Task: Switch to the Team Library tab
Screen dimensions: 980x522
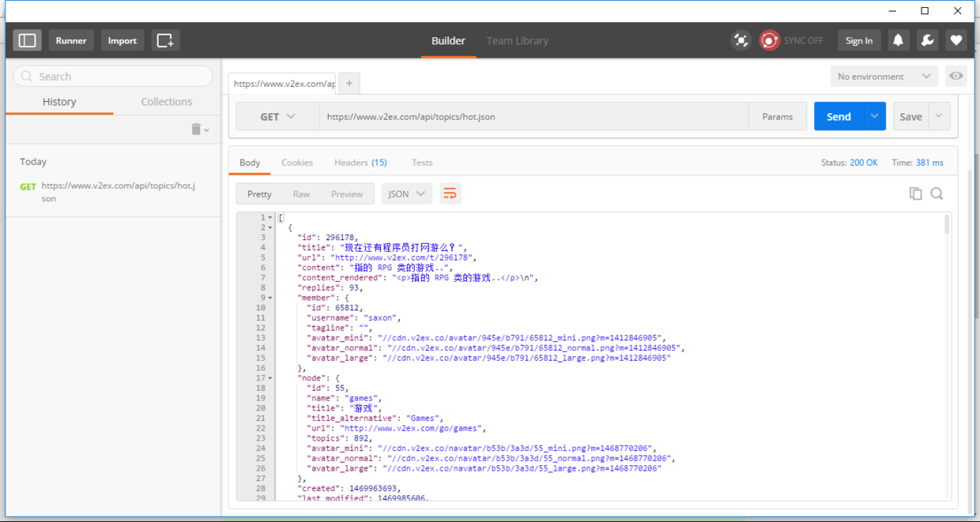Action: (x=517, y=40)
